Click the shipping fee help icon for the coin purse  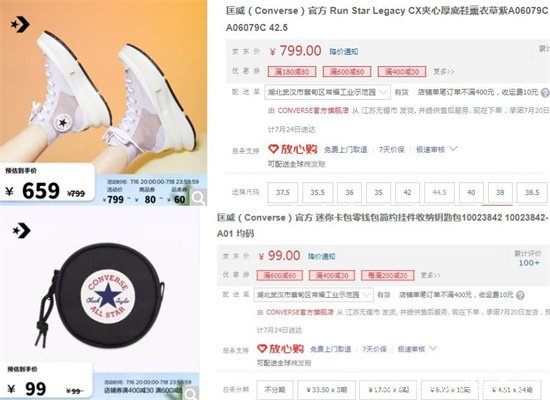(x=521, y=295)
